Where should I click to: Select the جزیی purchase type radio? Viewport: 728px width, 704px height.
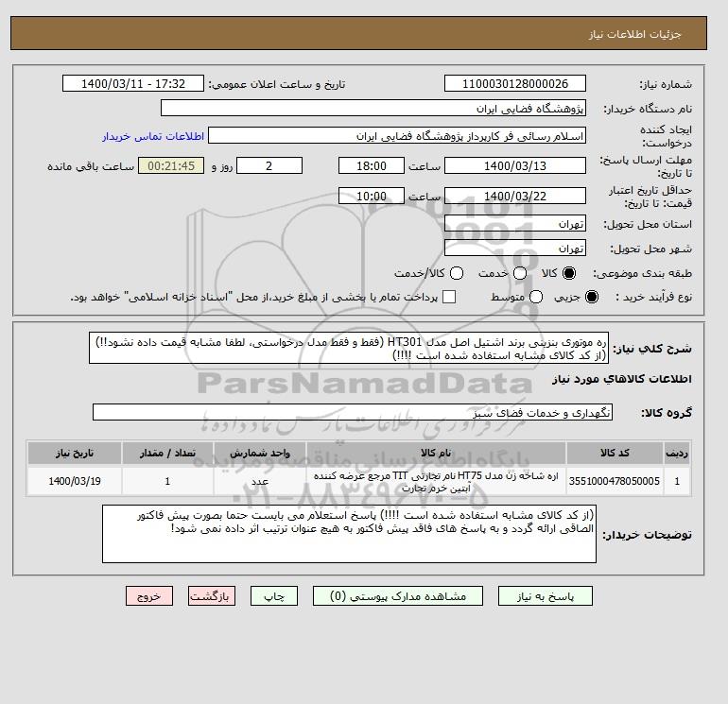pos(592,297)
